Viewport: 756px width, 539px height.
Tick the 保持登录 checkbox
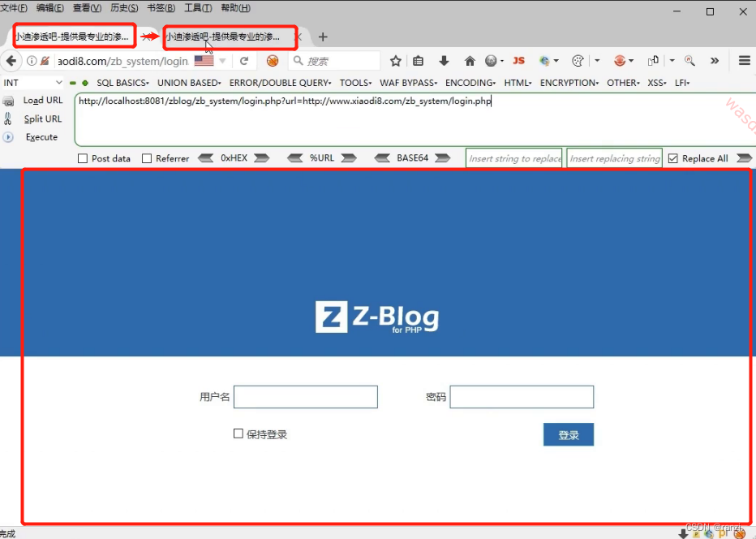click(x=238, y=433)
